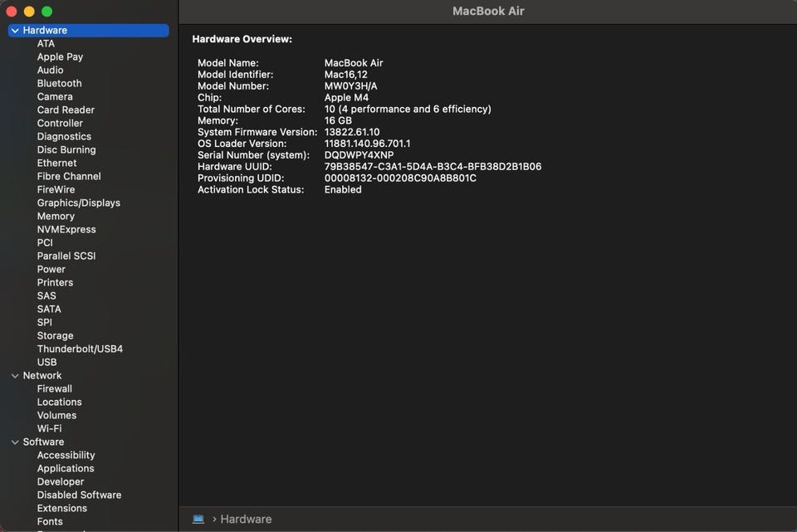Click Model Number value MW0Y3H/A
The image size is (797, 532).
coord(350,85)
